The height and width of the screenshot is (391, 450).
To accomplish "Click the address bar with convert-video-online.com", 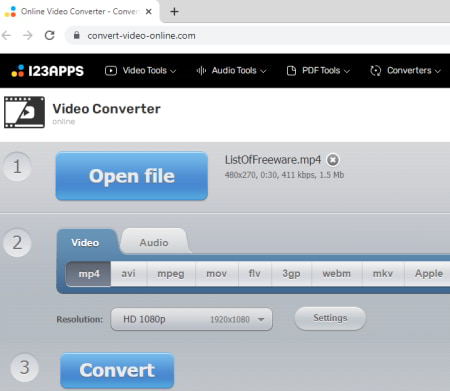I will (x=257, y=36).
